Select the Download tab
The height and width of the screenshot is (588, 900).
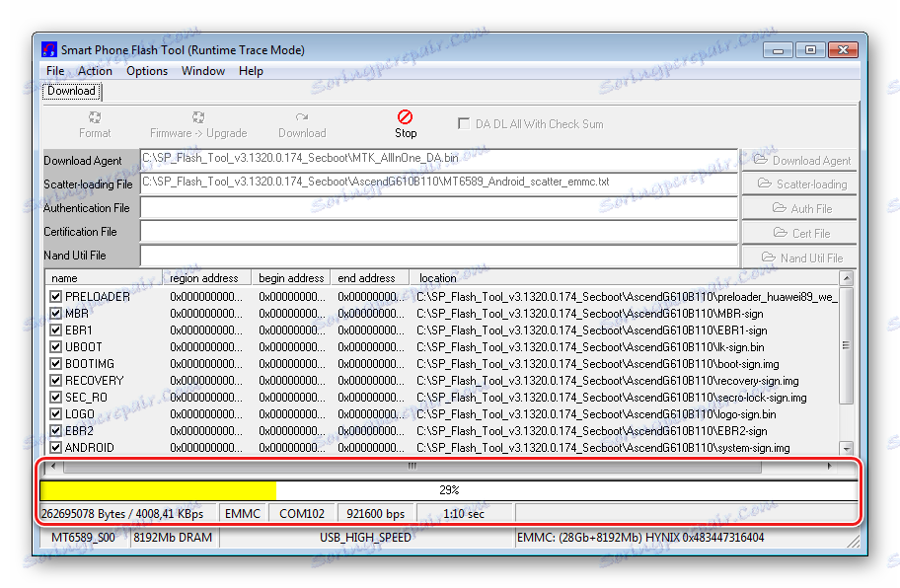(71, 92)
